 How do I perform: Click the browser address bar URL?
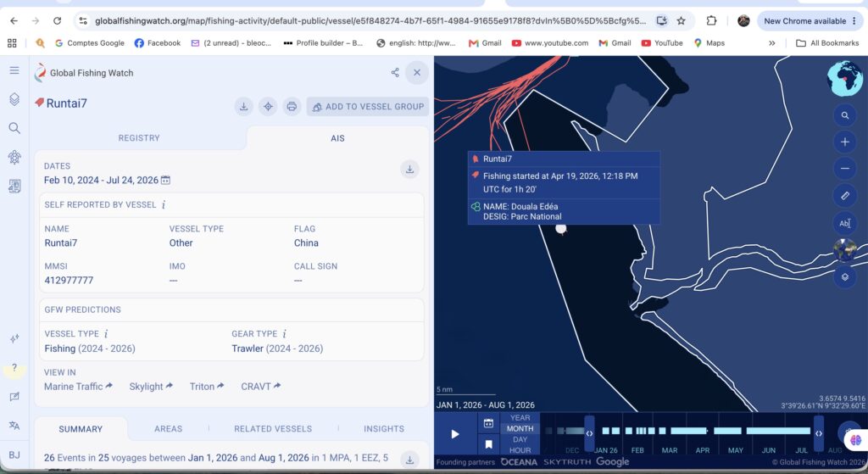[370, 21]
